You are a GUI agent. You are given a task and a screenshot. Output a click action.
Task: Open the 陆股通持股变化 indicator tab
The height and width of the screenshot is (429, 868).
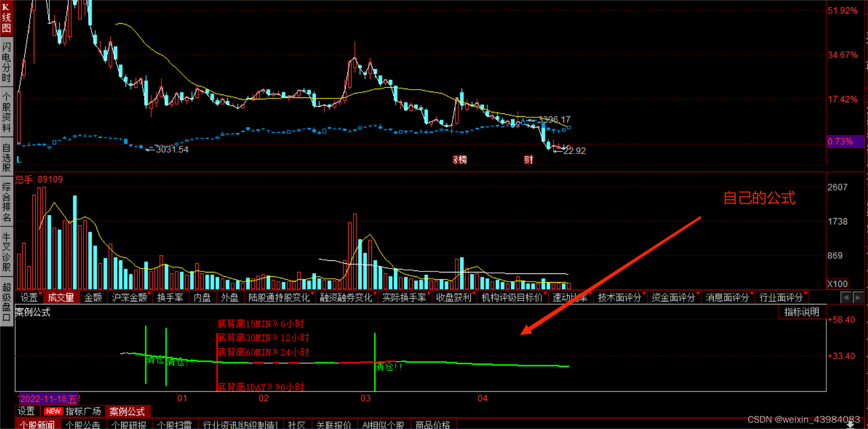[x=279, y=298]
